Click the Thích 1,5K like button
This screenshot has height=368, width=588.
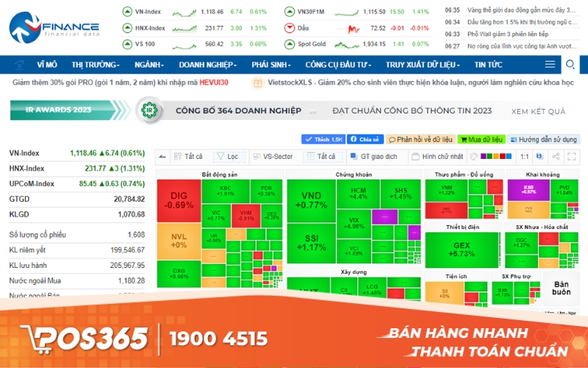[323, 139]
